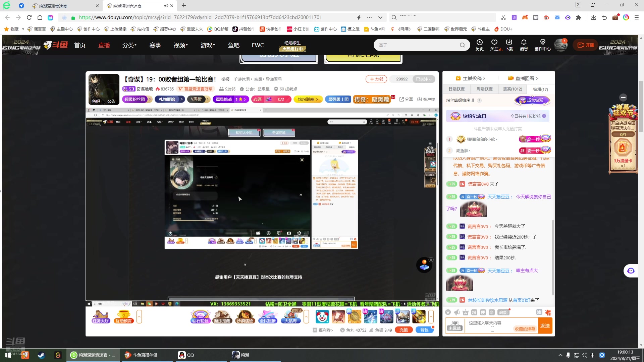Click the 滤 chat filter icon
The image size is (644, 362).
pyautogui.click(x=539, y=312)
